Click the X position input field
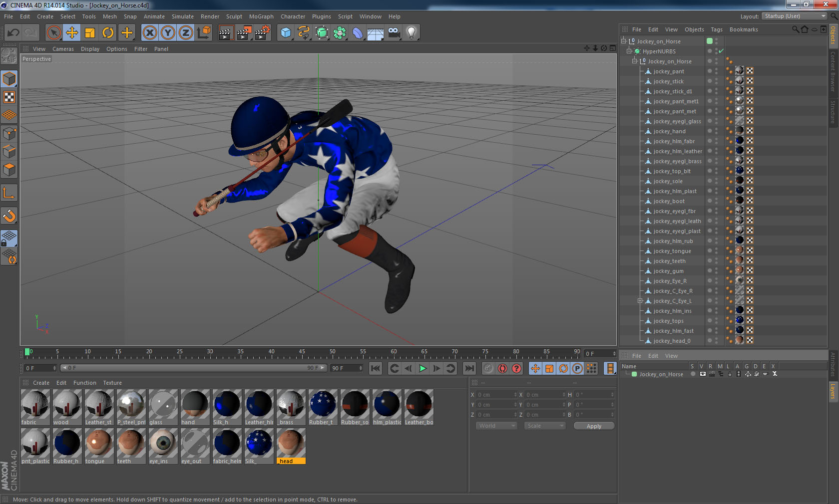The width and height of the screenshot is (839, 504). coord(497,395)
